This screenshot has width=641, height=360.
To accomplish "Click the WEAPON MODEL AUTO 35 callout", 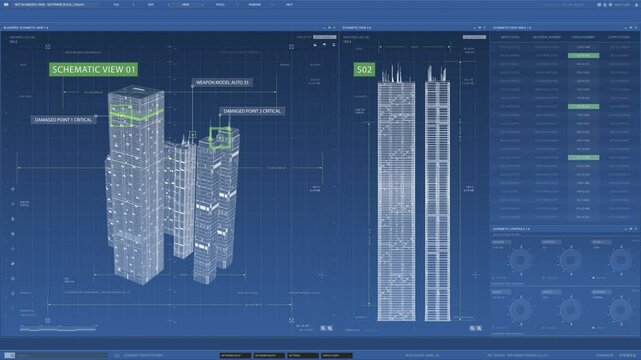I will pyautogui.click(x=222, y=83).
